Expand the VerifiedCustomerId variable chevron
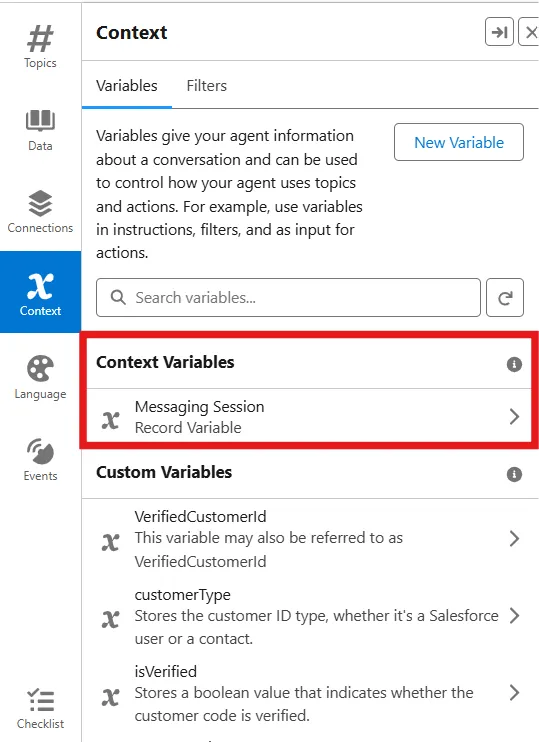This screenshot has width=539, height=742. (x=514, y=539)
